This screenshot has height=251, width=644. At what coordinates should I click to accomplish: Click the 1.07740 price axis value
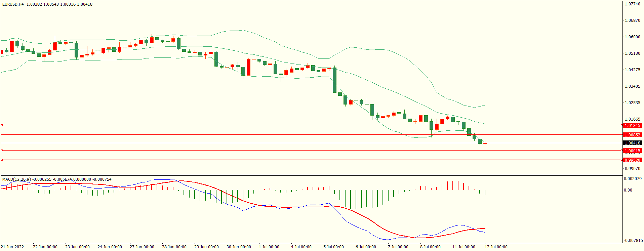click(632, 4)
